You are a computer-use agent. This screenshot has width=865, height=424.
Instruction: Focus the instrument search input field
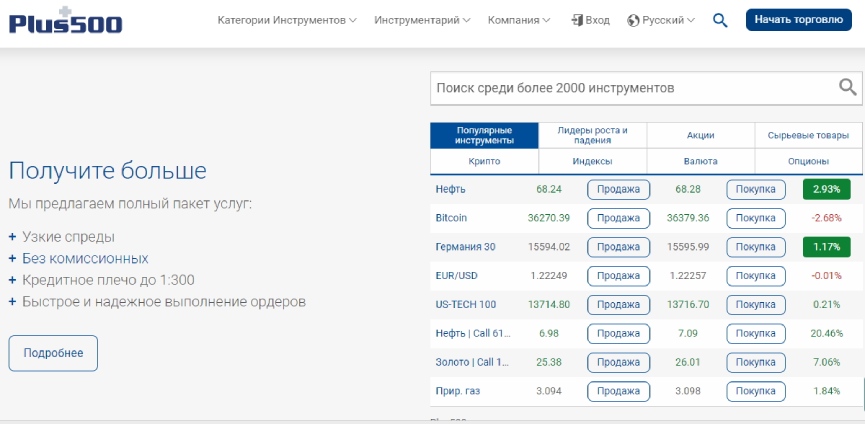click(630, 88)
